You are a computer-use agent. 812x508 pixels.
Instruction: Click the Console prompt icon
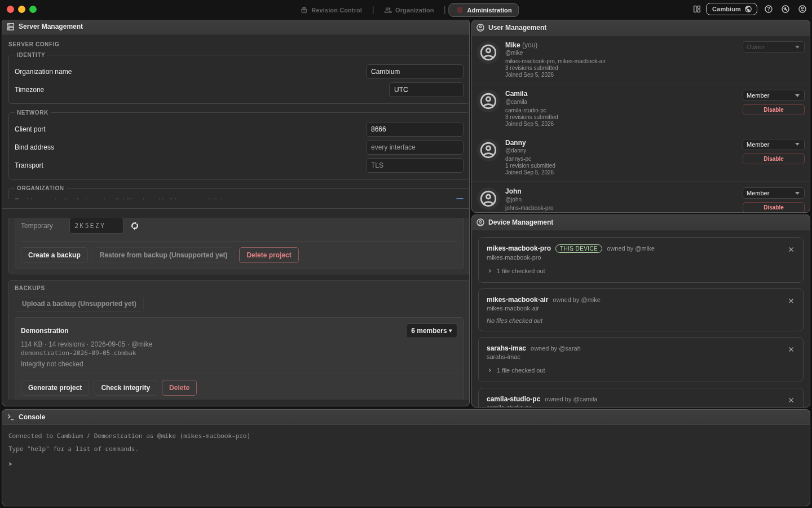point(11,417)
